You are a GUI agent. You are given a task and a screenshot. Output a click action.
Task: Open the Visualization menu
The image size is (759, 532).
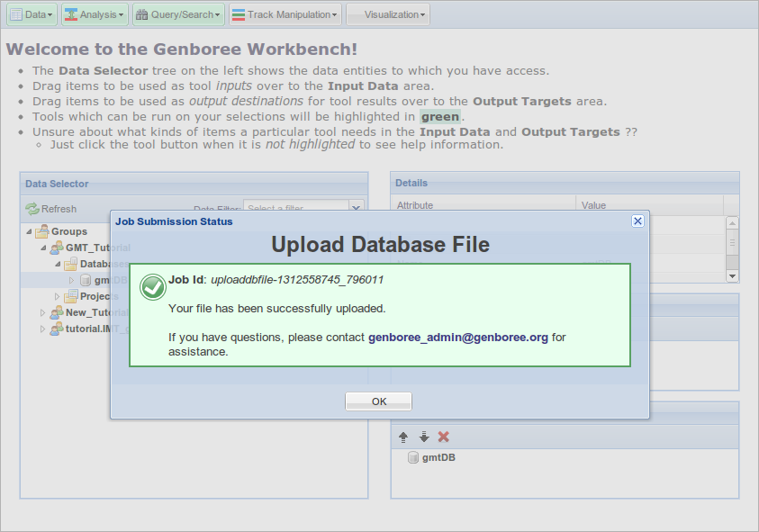pos(388,14)
